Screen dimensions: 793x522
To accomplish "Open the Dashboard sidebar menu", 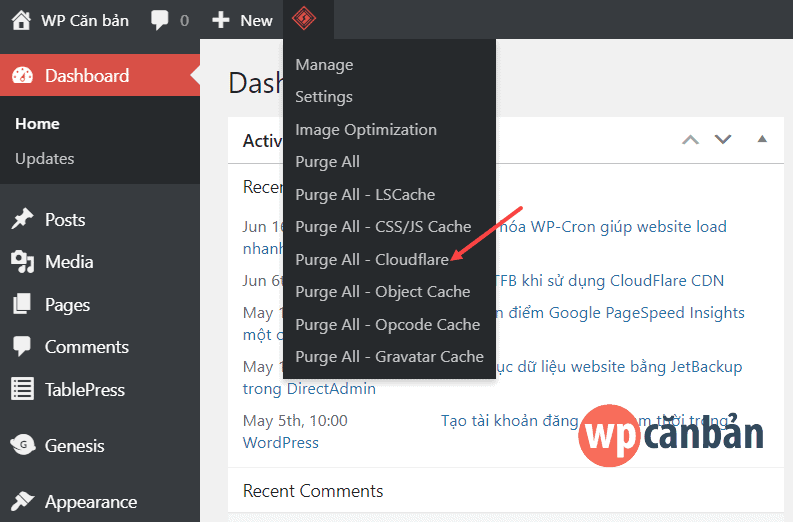I will pos(87,75).
